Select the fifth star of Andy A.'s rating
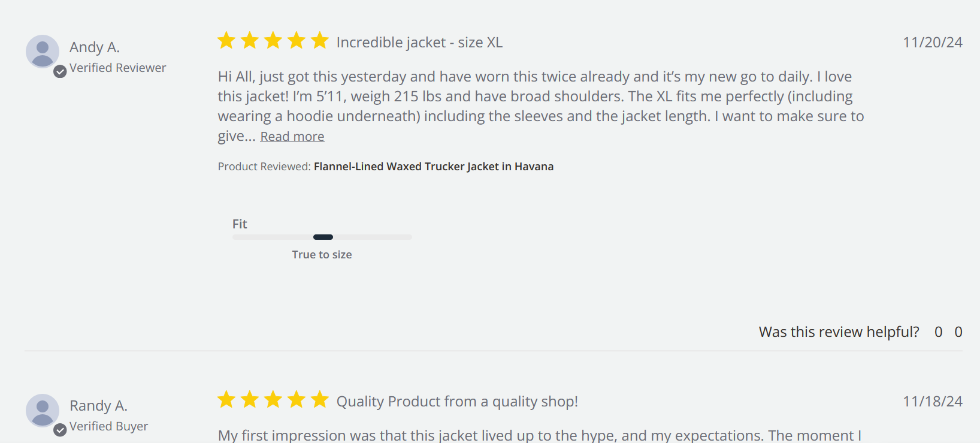Image resolution: width=980 pixels, height=443 pixels. [320, 41]
